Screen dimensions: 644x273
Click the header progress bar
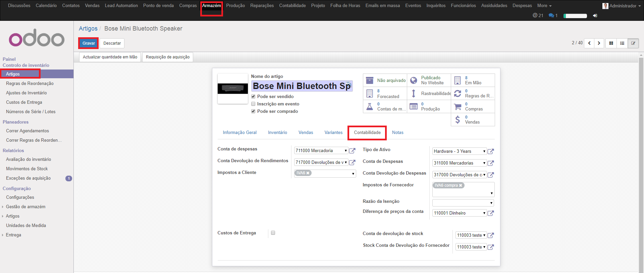point(575,16)
